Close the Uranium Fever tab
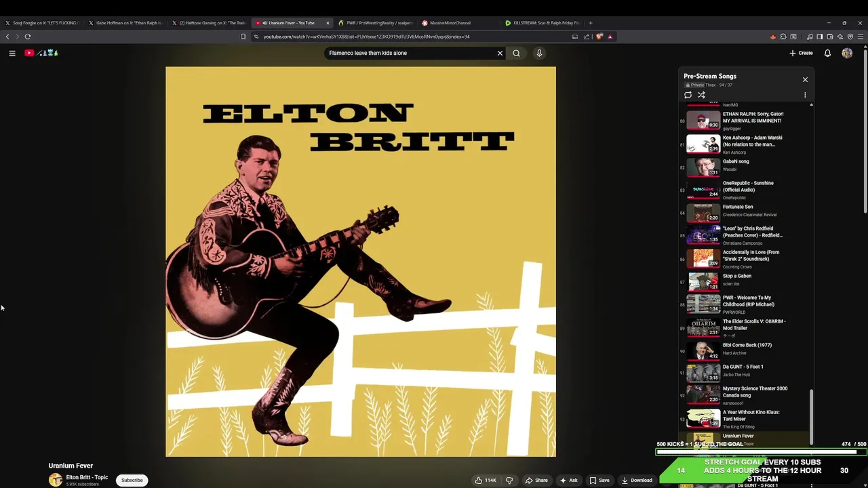Image resolution: width=868 pixels, height=488 pixels. pos(328,23)
